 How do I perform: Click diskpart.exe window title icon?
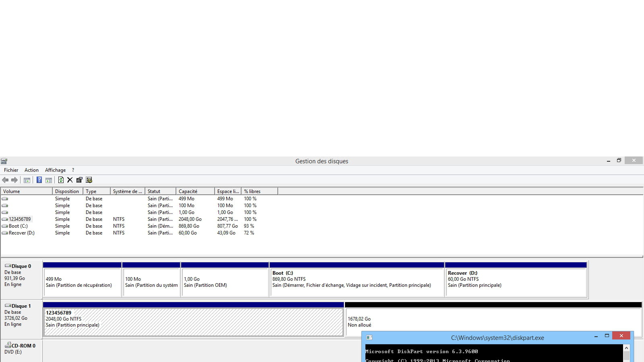(369, 337)
